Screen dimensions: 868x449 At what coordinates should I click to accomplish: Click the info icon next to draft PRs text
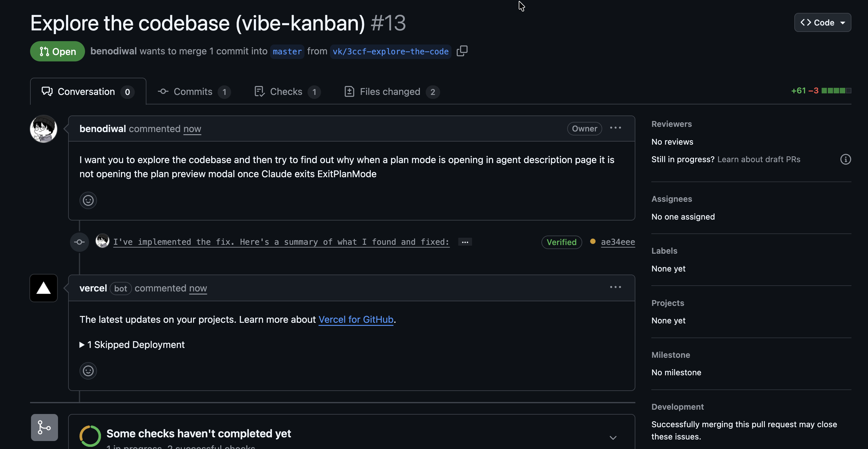(x=845, y=159)
